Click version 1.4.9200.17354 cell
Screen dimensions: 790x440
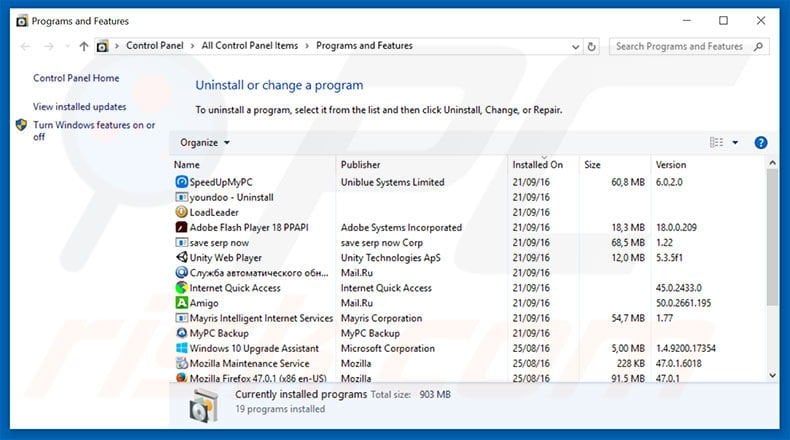pos(686,348)
